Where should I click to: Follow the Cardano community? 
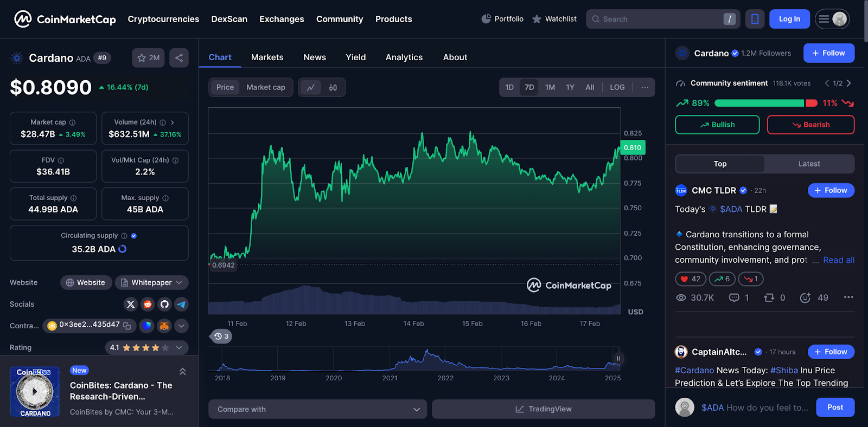[x=829, y=53]
